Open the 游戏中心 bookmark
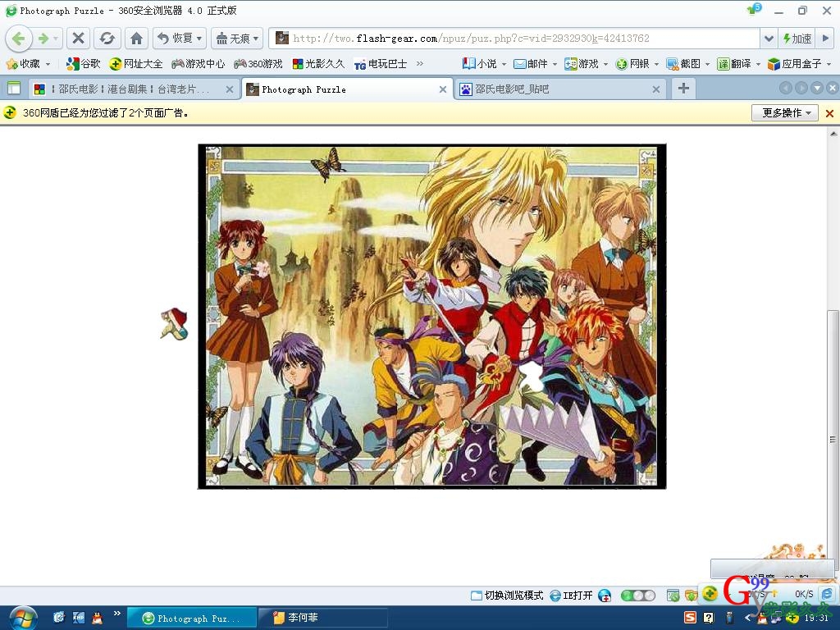 coord(199,64)
